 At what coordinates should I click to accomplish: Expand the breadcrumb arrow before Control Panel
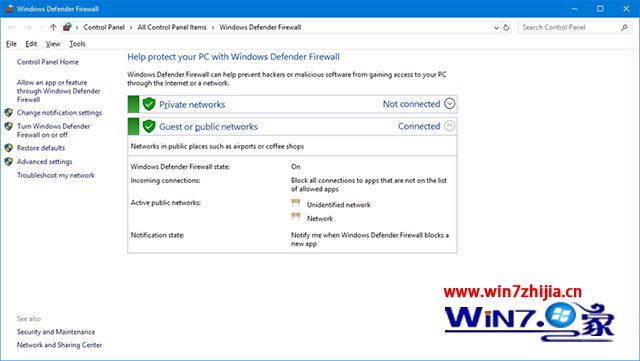coord(77,27)
